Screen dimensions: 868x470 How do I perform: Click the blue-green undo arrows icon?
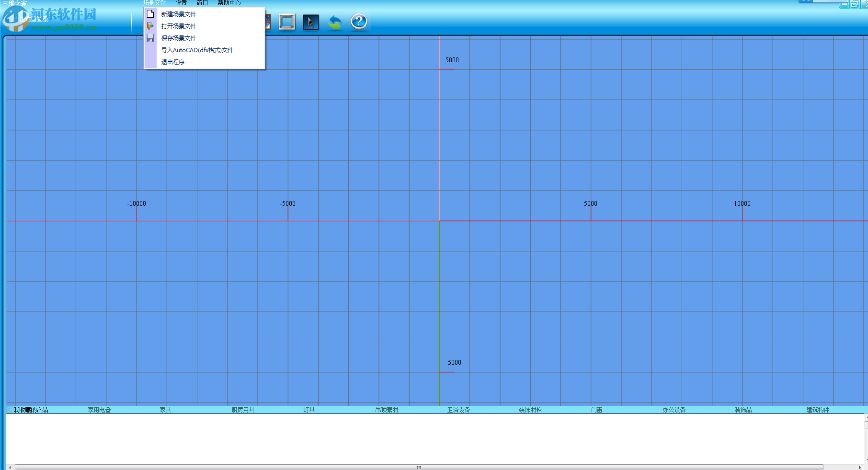tap(335, 22)
